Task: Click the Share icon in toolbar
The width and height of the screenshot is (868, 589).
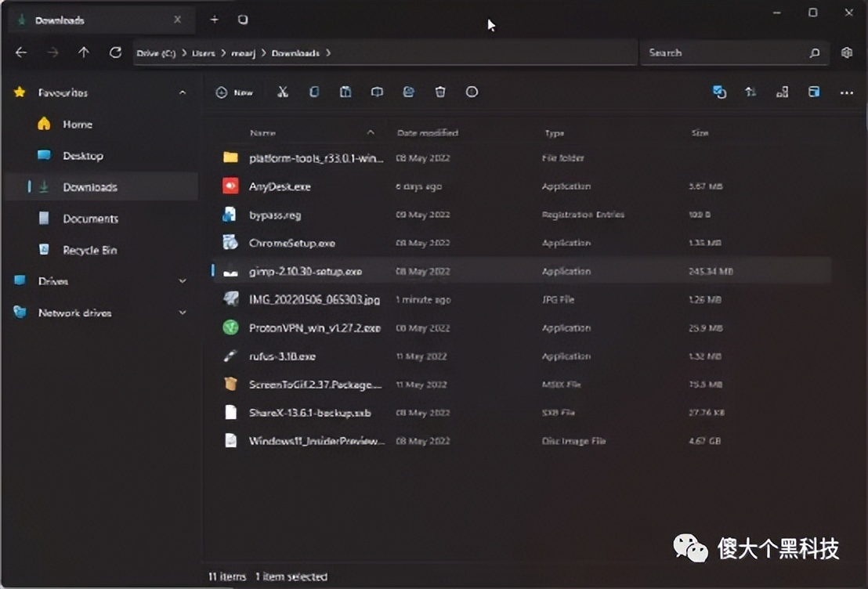Action: coord(408,92)
